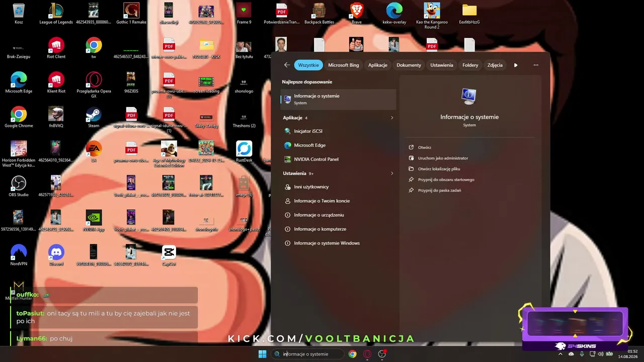Switch to the Aplikacje filter tab
This screenshot has height=362, width=644.
[378, 65]
